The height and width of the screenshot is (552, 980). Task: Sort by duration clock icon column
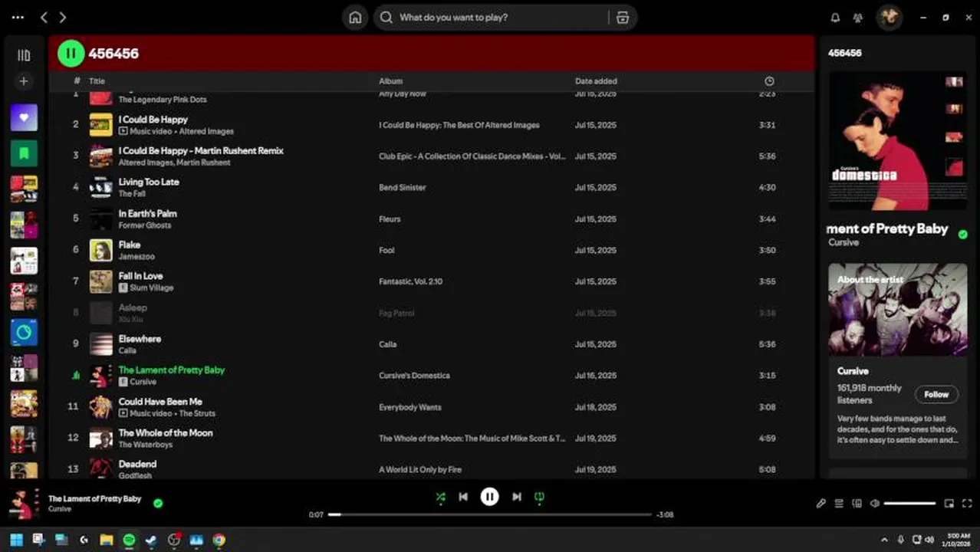(769, 81)
